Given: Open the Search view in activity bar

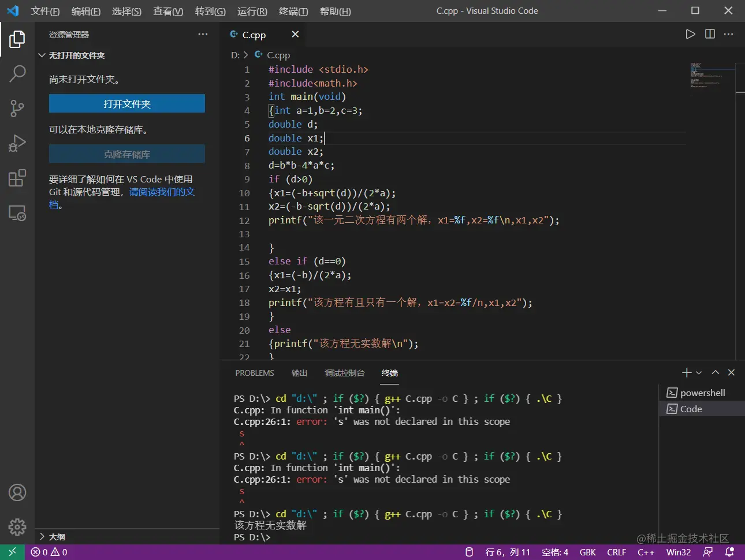Looking at the screenshot, I should click(x=17, y=73).
